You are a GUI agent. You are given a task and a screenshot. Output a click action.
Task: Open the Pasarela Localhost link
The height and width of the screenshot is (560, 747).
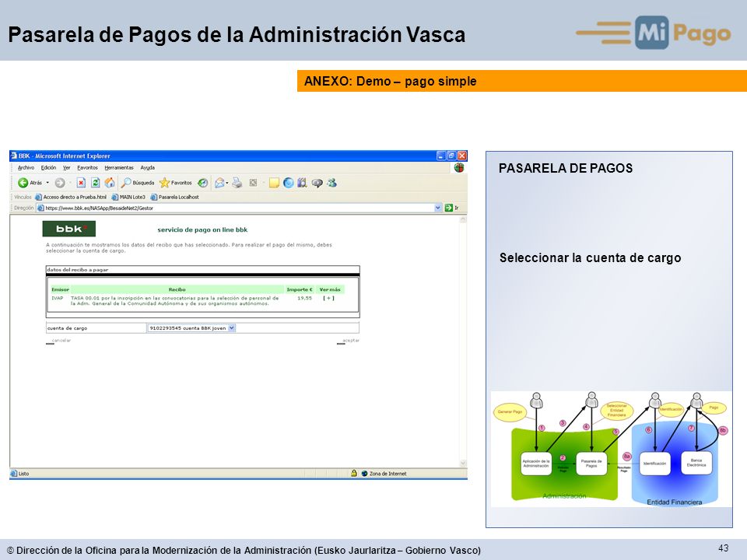tap(174, 197)
